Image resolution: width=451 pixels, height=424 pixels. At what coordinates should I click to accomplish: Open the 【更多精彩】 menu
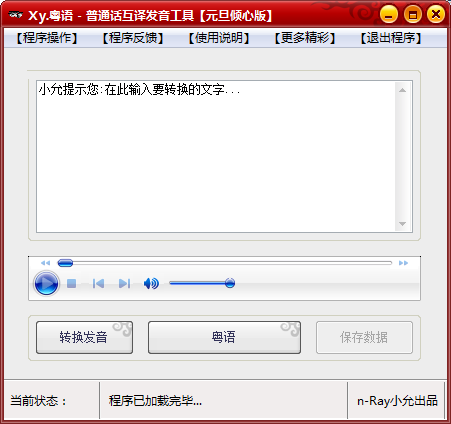coord(305,38)
